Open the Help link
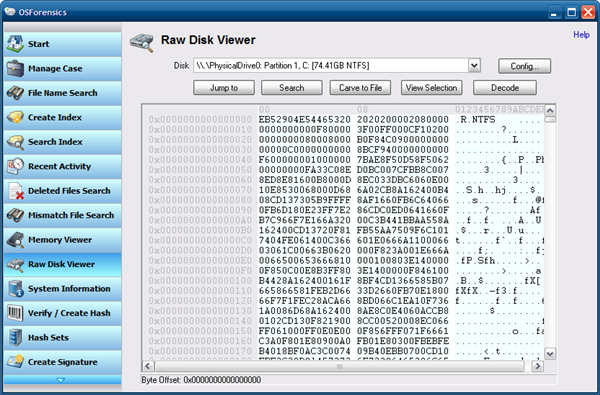The width and height of the screenshot is (600, 395). click(x=581, y=34)
